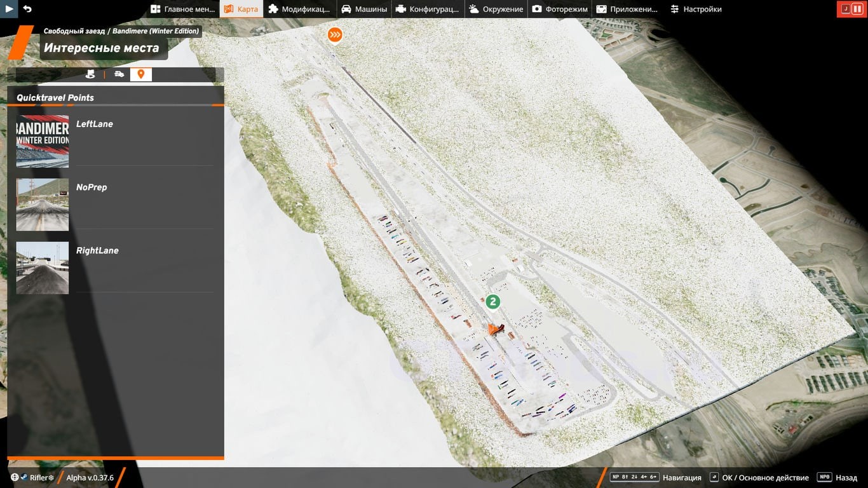Open the Окружение weather settings
The height and width of the screenshot is (488, 868).
tap(496, 9)
